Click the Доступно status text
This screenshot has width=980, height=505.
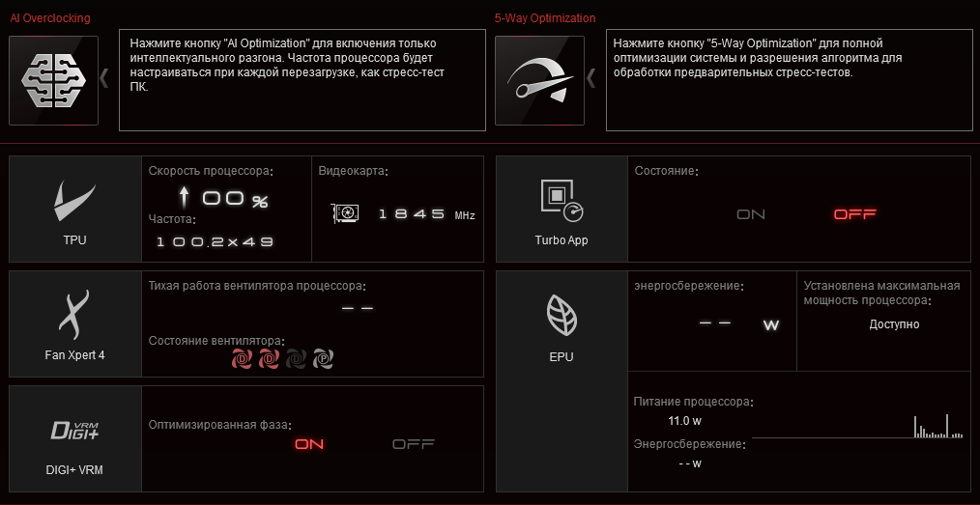click(x=894, y=324)
